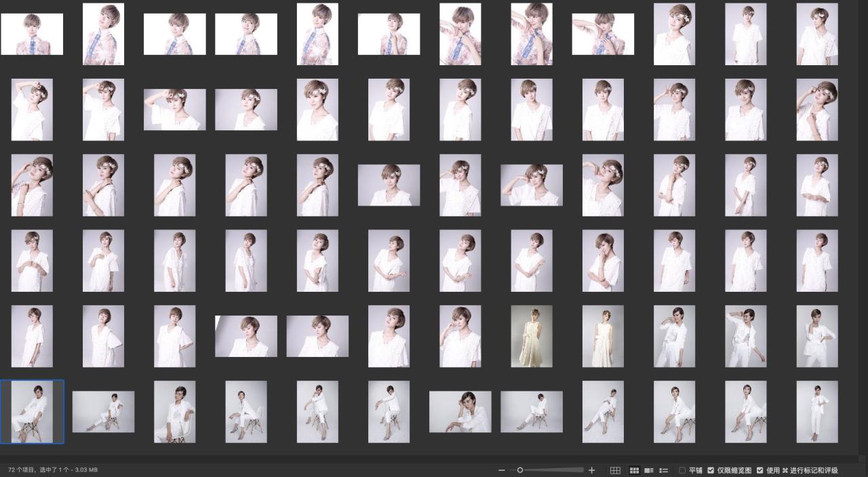
Task: Select the landscape photo of woman reclining on floor
Action: tap(460, 411)
